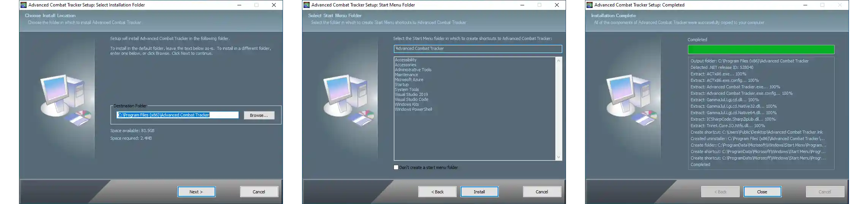Close the Select Installation Folder window
868x204 pixels.
coord(274,5)
